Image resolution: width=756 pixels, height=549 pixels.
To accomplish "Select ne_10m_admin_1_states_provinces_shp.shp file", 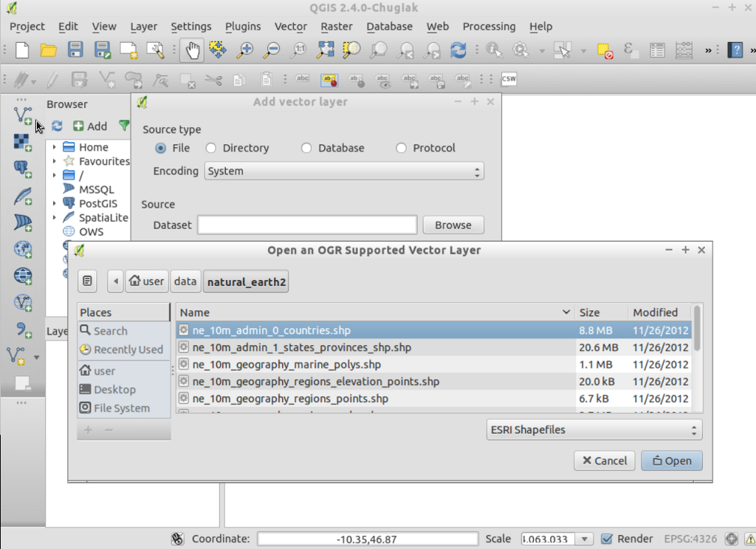I will tap(433, 347).
